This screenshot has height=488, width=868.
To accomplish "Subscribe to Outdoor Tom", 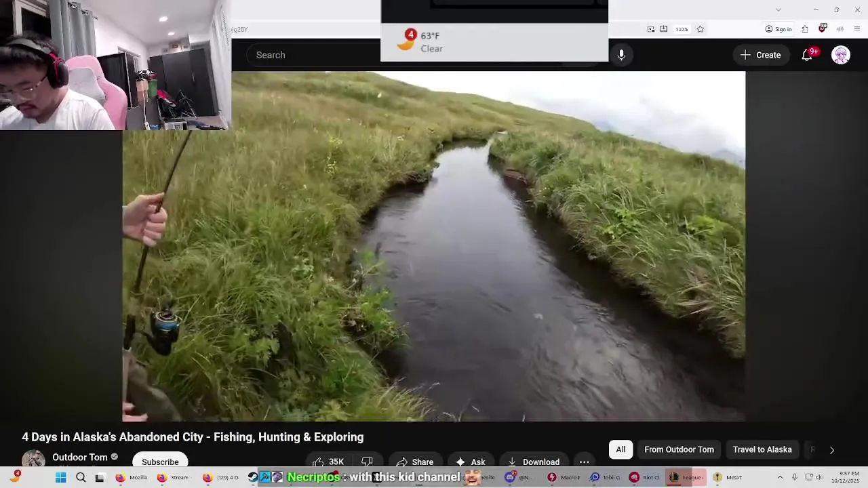I will pyautogui.click(x=160, y=462).
